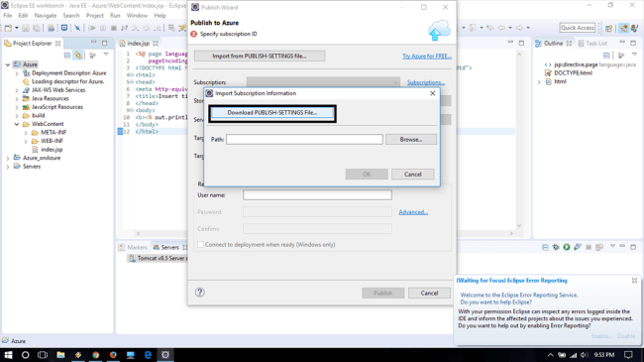This screenshot has height=362, width=644.
Task: Switch to the Java EE perspective icon
Action: click(x=624, y=28)
